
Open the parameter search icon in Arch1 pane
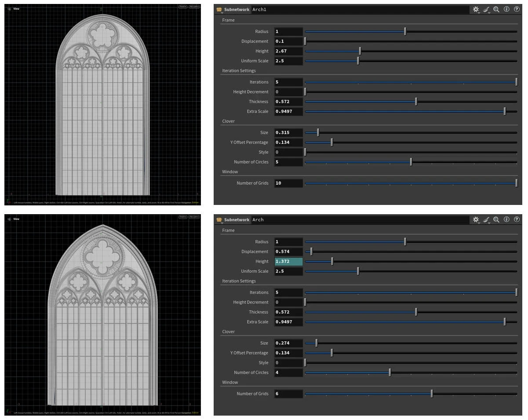point(497,9)
